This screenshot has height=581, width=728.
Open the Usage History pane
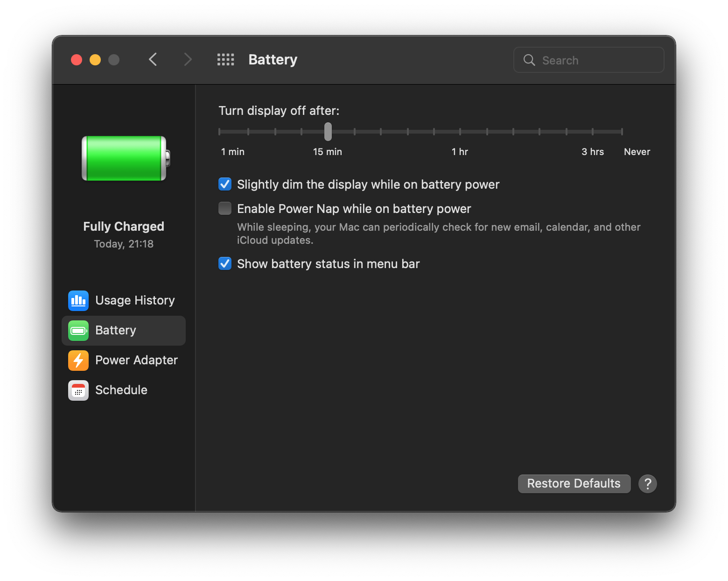(124, 300)
